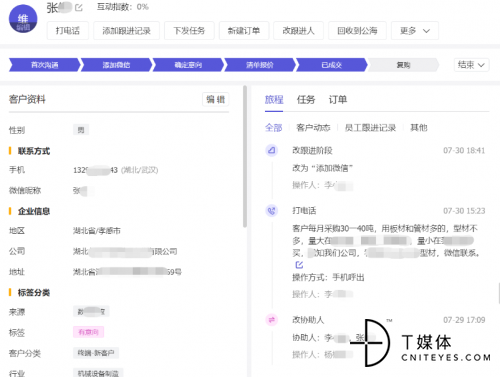Click the 企业信息 section heading
This screenshot has height=377, width=500.
(34, 211)
